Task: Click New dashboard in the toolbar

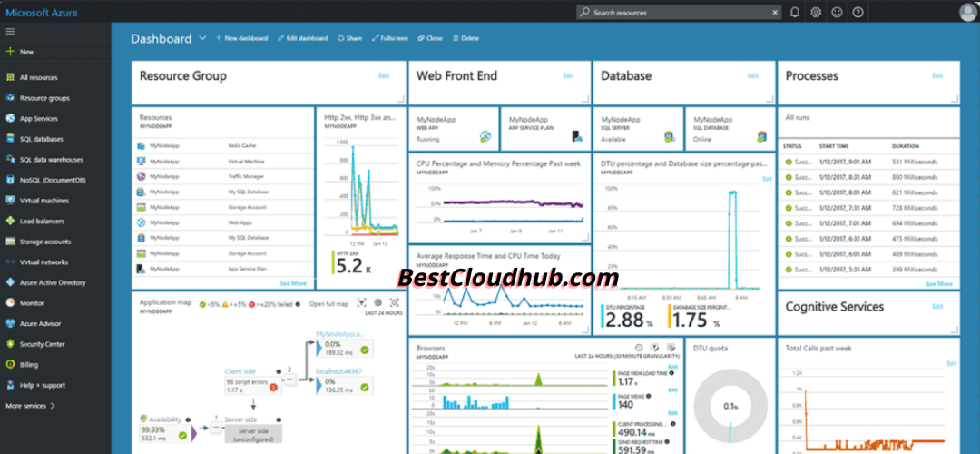Action: (242, 38)
